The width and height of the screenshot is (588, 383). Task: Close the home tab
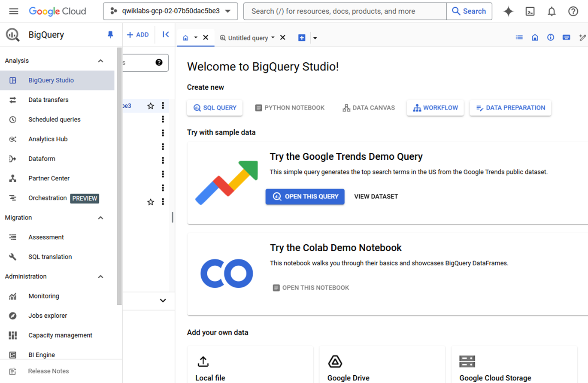click(206, 37)
